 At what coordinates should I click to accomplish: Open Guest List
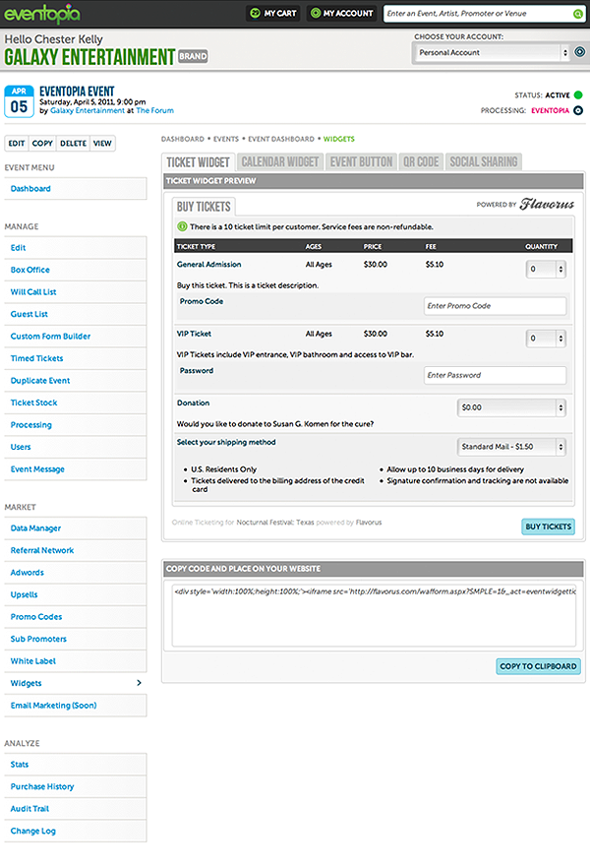pos(75,315)
